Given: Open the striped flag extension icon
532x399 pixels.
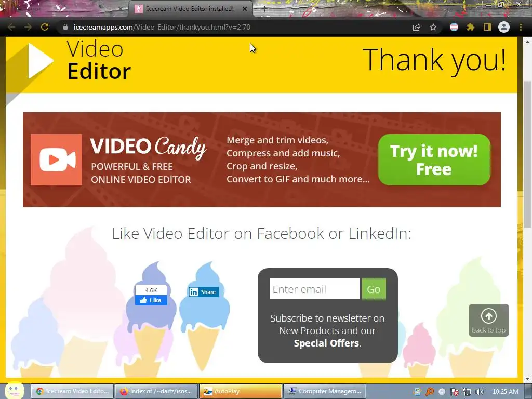Looking at the screenshot, I should [454, 27].
